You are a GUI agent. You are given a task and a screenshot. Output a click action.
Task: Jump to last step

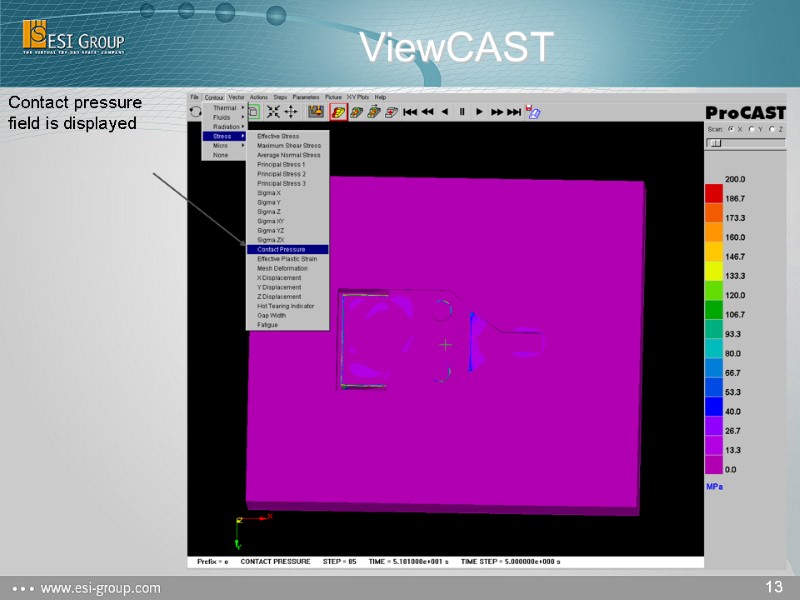pos(514,112)
